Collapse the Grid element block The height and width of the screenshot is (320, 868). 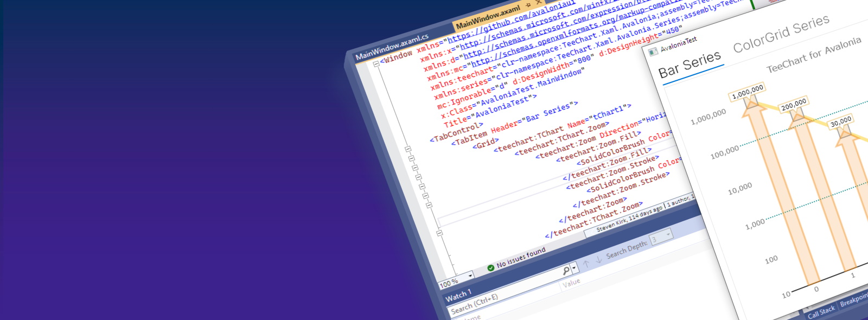coord(414,167)
